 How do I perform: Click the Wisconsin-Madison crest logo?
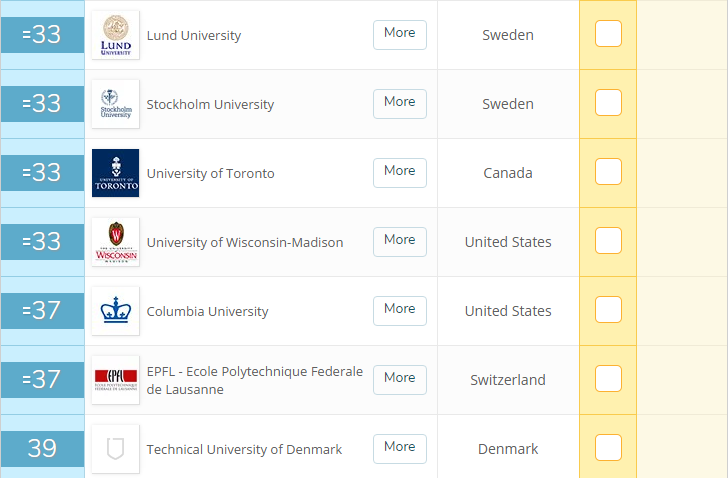[x=115, y=242]
